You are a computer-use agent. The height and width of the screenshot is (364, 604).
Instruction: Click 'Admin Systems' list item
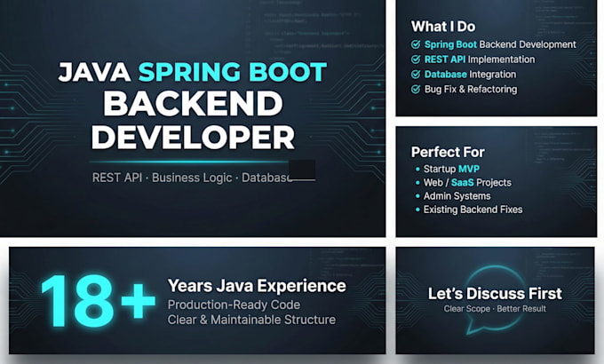(x=457, y=196)
